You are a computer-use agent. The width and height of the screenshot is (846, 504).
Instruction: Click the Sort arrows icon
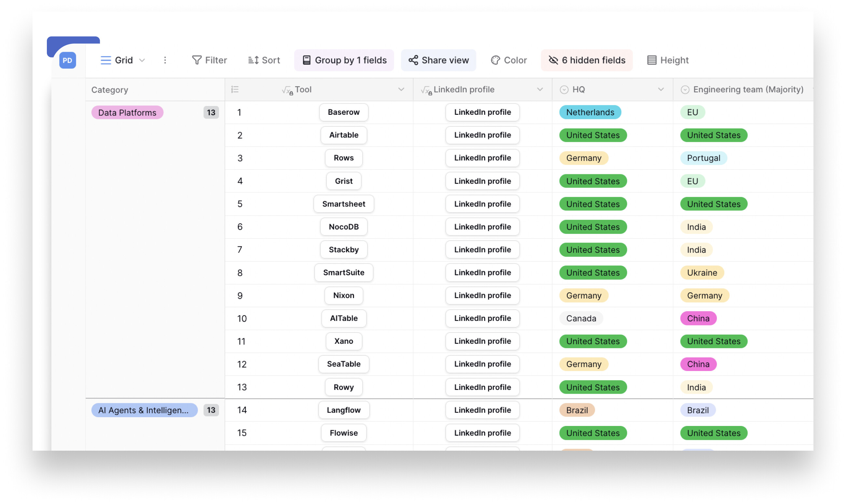[x=253, y=60]
